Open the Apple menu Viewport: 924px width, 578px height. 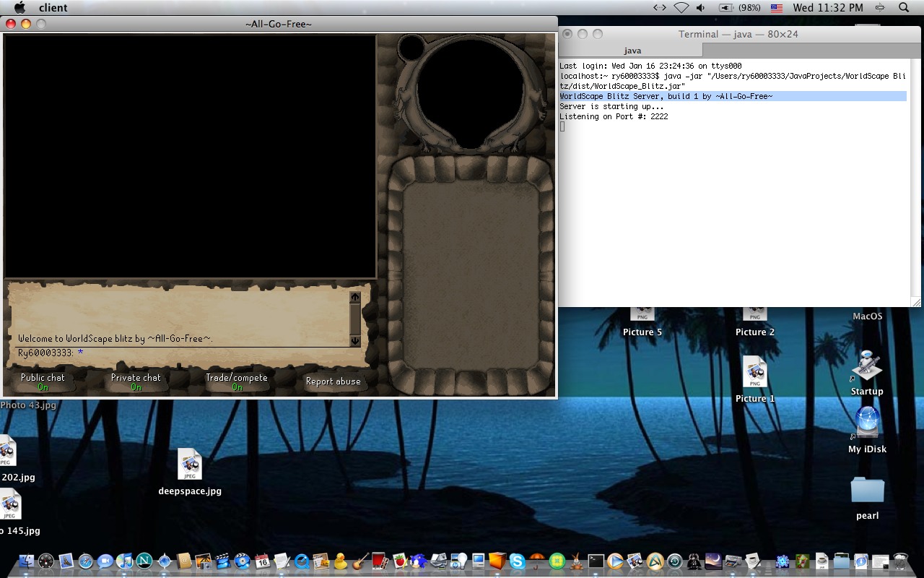(20, 7)
